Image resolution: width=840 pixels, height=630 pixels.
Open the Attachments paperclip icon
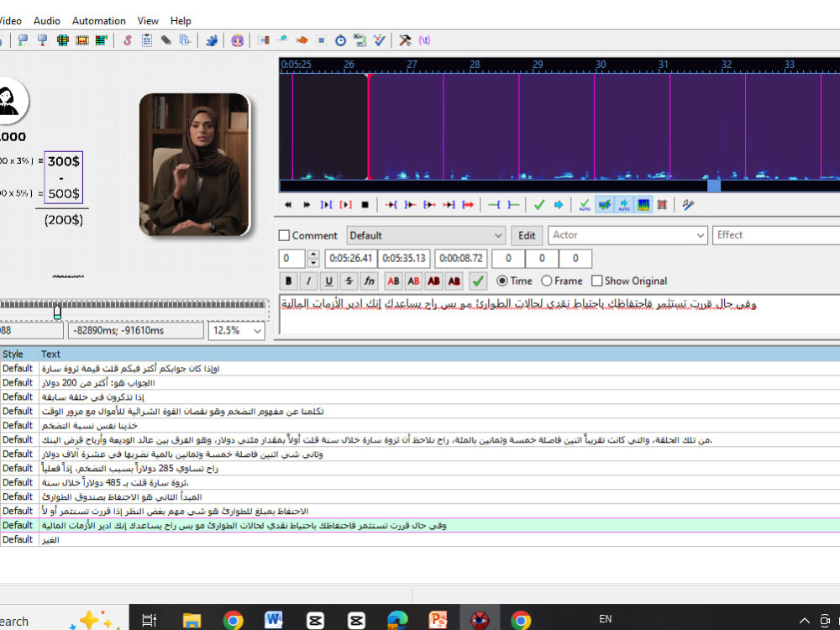point(166,40)
